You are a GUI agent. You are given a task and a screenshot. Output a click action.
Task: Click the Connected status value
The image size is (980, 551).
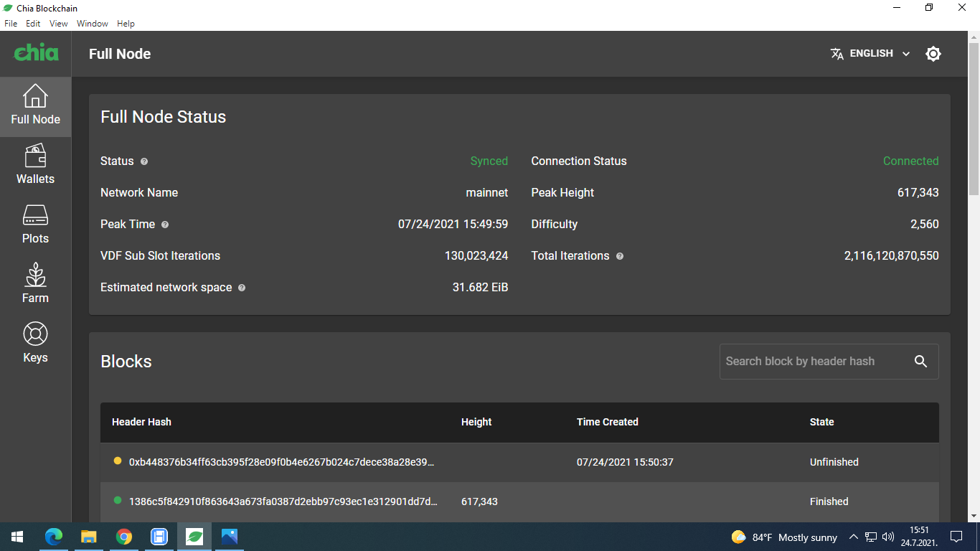point(910,161)
